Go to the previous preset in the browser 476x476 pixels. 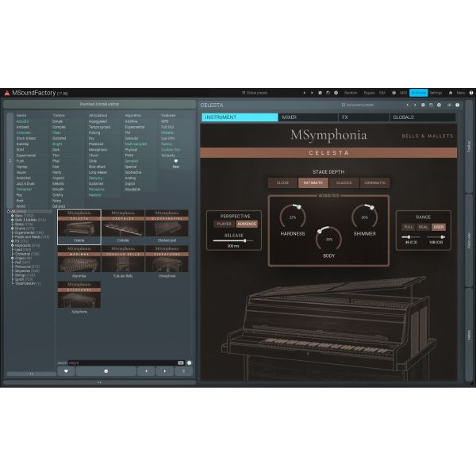point(146,371)
